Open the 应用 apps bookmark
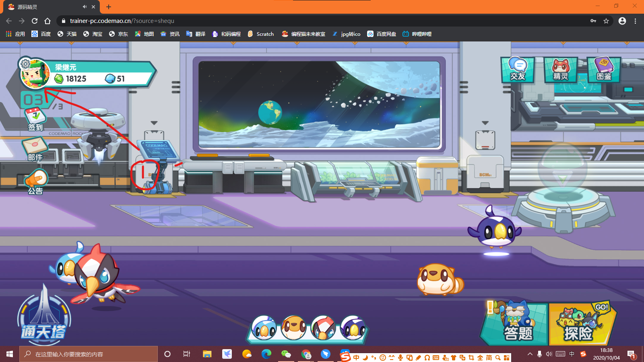This screenshot has width=644, height=362. click(15, 34)
